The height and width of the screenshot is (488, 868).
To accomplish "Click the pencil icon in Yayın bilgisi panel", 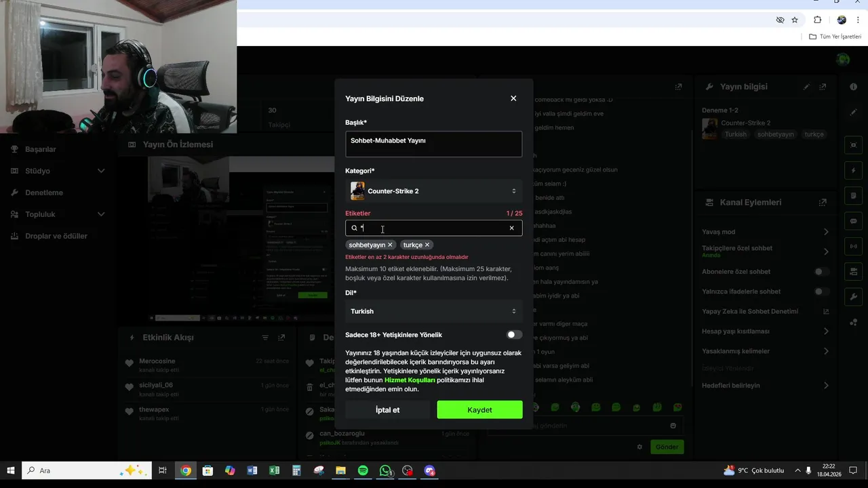I will (806, 87).
